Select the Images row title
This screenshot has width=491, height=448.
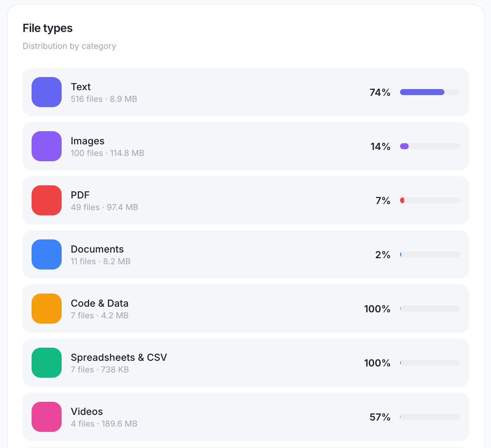coord(88,141)
